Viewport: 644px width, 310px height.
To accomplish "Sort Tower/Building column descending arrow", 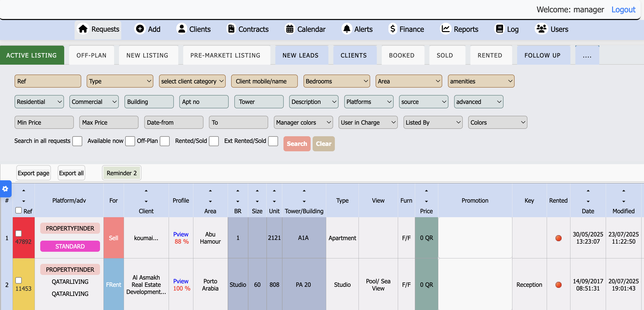I will pos(304,201).
